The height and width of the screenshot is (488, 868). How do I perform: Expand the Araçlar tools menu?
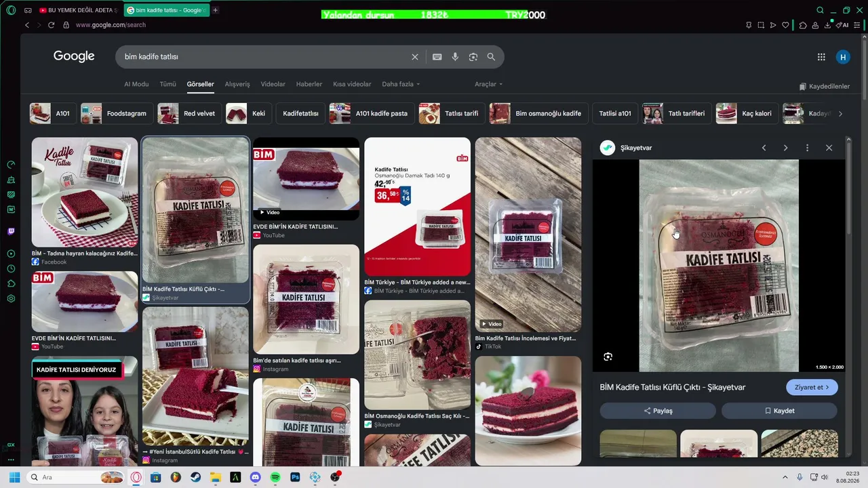(488, 84)
